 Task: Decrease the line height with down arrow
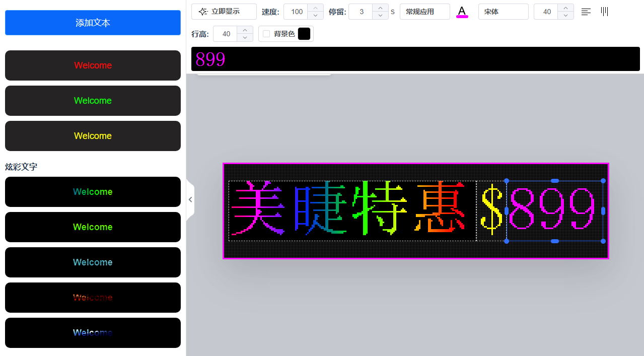245,37
